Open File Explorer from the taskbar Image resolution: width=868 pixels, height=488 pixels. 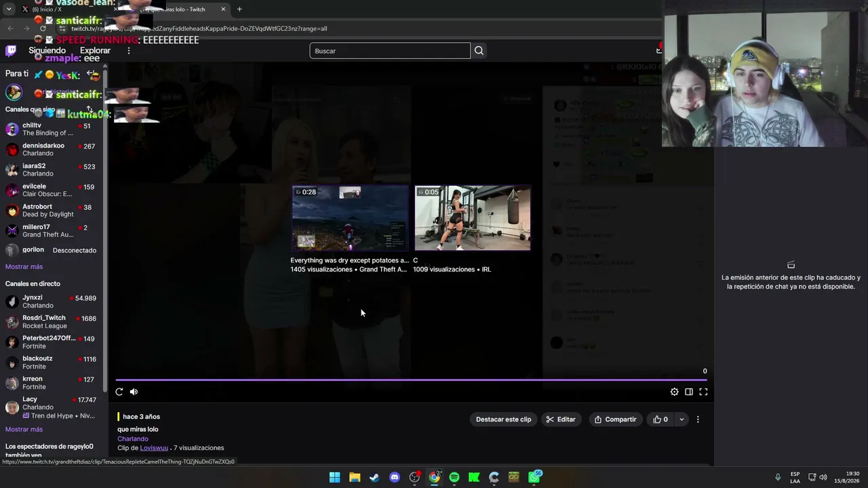pyautogui.click(x=355, y=477)
